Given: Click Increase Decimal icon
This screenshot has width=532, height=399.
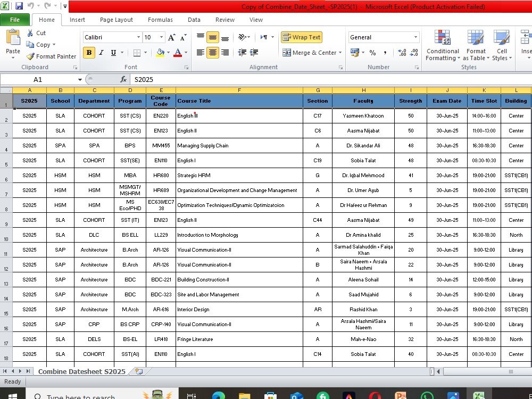Looking at the screenshot, I should (x=402, y=53).
